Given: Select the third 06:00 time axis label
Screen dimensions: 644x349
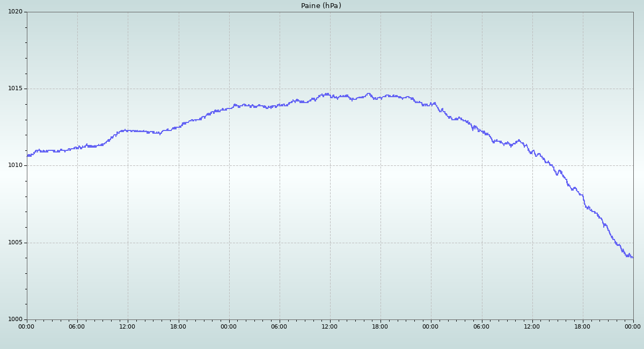Looking at the screenshot, I should (481, 326).
